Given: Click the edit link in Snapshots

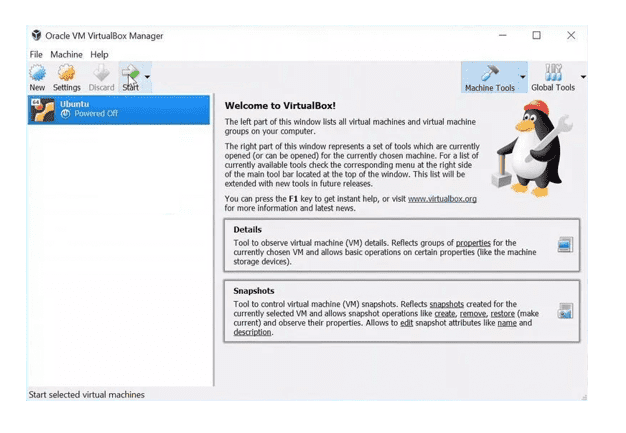Looking at the screenshot, I should coord(406,323).
